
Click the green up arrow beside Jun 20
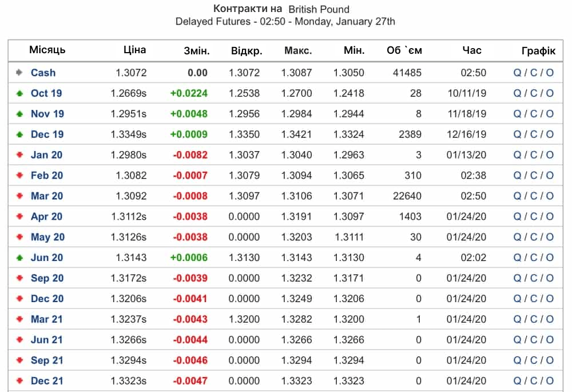19,258
